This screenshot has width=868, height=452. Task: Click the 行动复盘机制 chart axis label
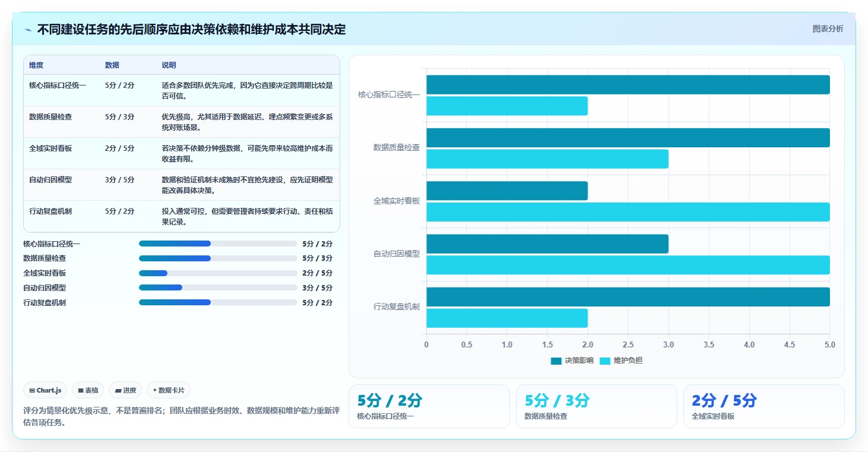[397, 306]
